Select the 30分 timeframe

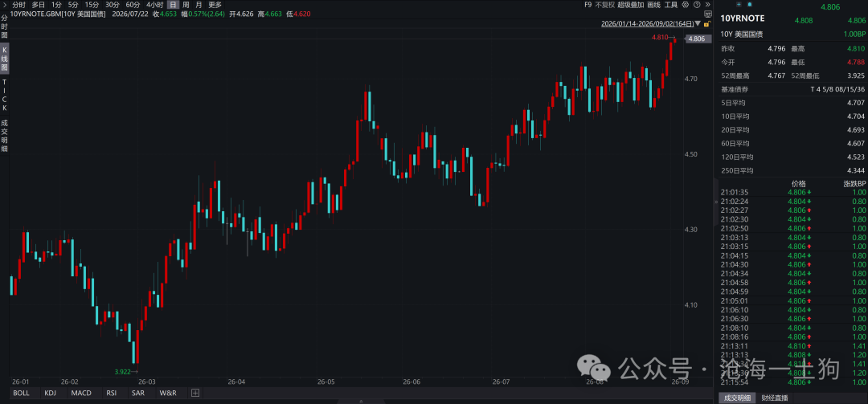coord(113,5)
